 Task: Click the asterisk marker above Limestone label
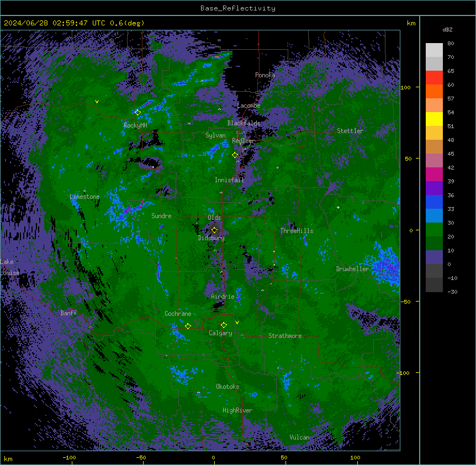pos(84,191)
